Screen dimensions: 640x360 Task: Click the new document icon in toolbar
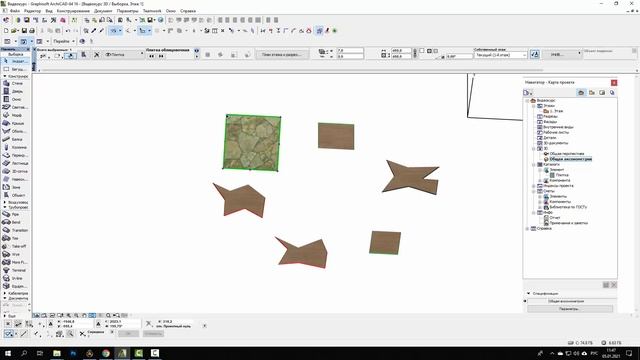(6, 31)
